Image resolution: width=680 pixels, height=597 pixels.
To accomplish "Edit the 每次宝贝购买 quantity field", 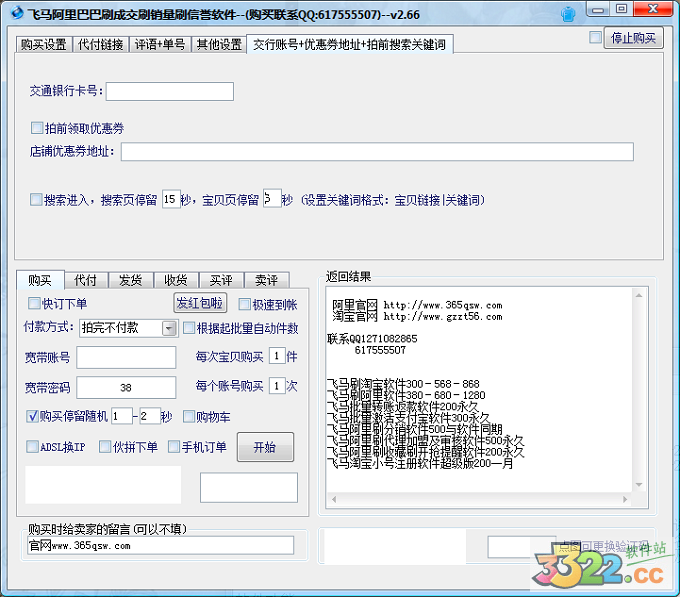I will point(277,356).
